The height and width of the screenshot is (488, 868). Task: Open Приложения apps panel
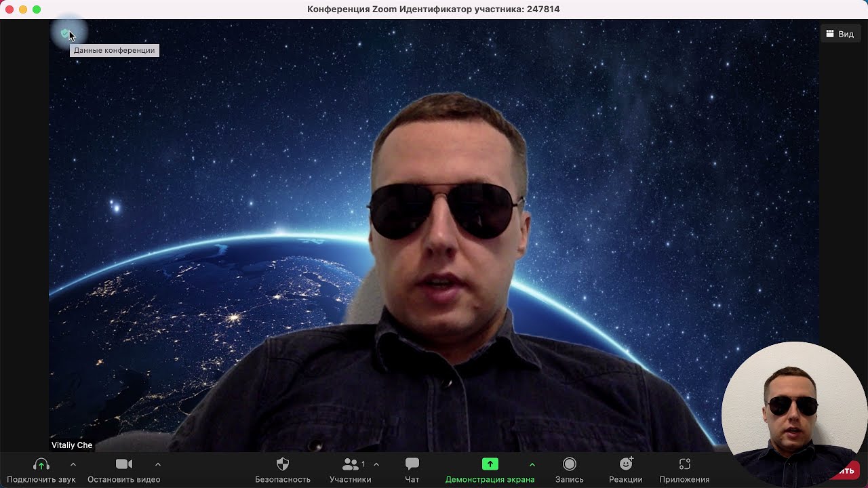685,470
